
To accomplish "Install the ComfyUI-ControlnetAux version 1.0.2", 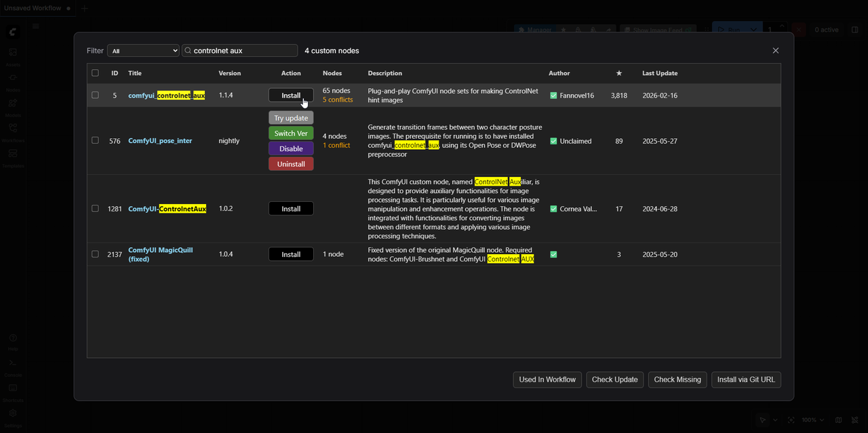I will tap(291, 209).
